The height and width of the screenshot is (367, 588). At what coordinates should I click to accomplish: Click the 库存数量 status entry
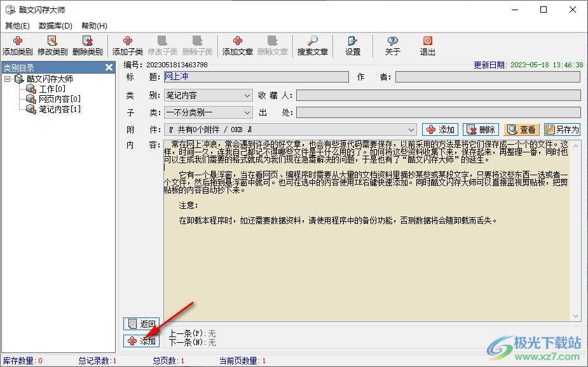(22, 361)
